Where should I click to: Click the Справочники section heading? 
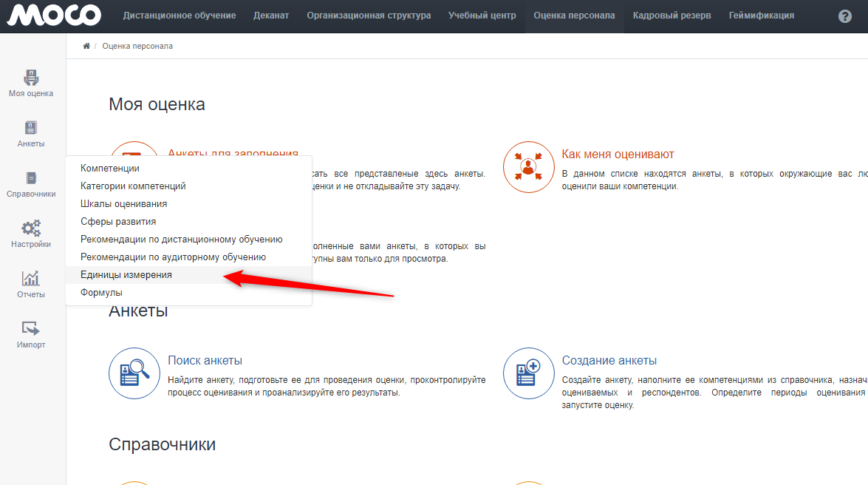point(163,444)
